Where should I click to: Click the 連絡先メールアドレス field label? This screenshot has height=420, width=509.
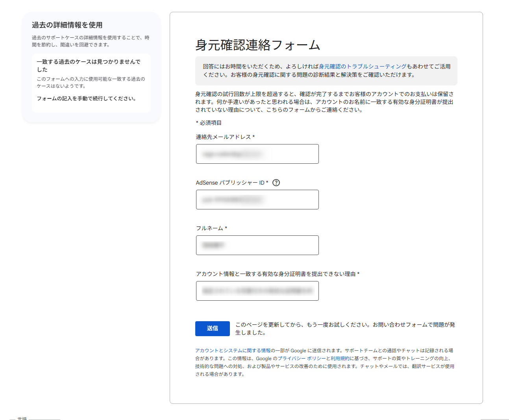225,137
